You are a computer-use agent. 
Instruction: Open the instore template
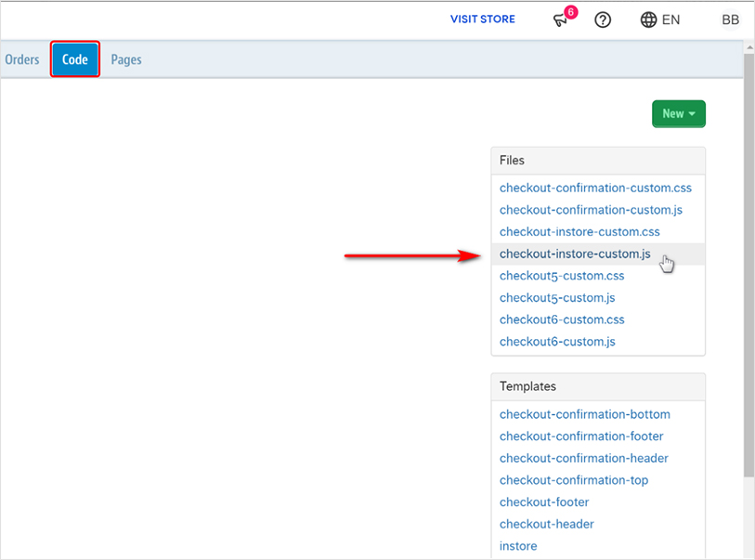pos(517,546)
